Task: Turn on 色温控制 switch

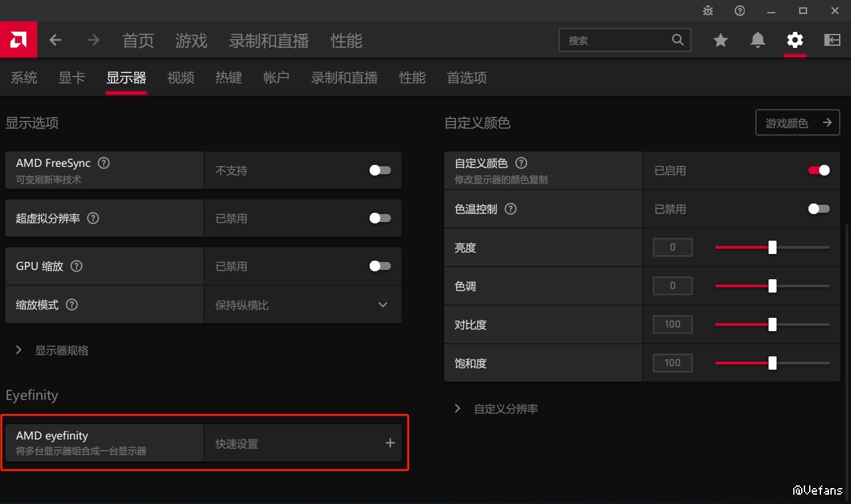Action: [818, 209]
